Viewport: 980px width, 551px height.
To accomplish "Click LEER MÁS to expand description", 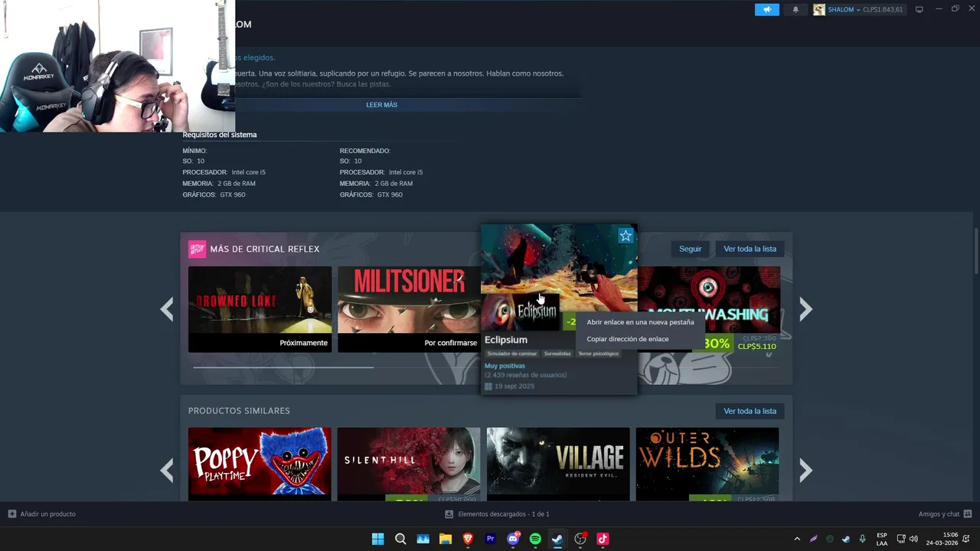I will [x=381, y=105].
